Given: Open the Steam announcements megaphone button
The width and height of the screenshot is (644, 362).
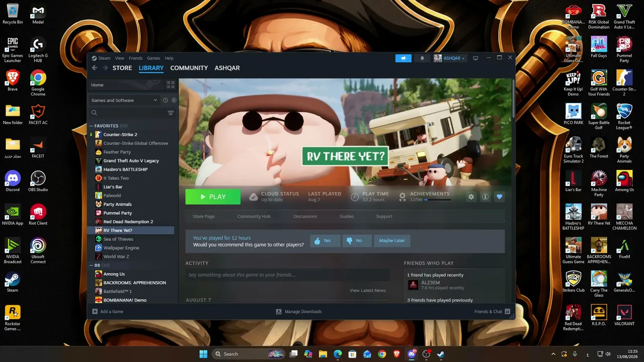Looking at the screenshot, I should [x=404, y=58].
